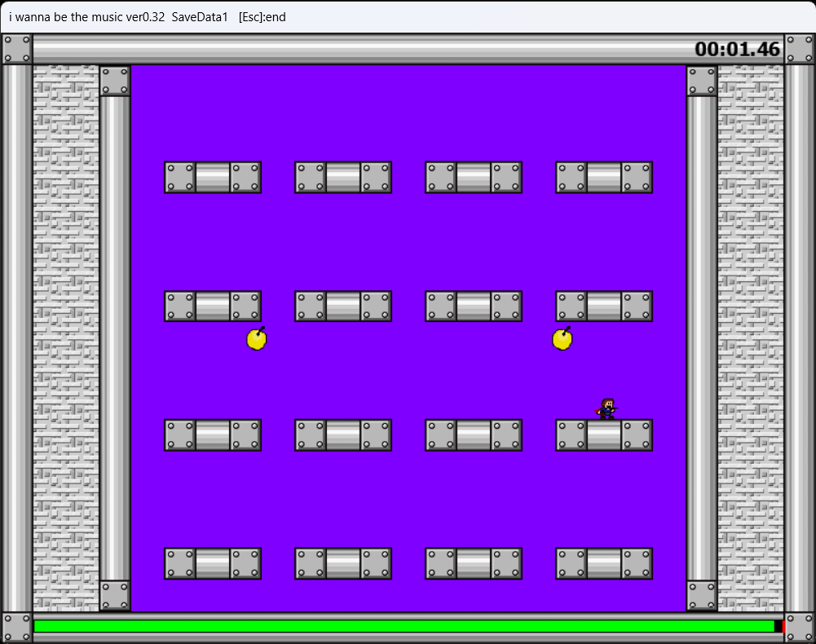816x644 pixels.
Task: Click the top-right metal platform
Action: pos(604,177)
